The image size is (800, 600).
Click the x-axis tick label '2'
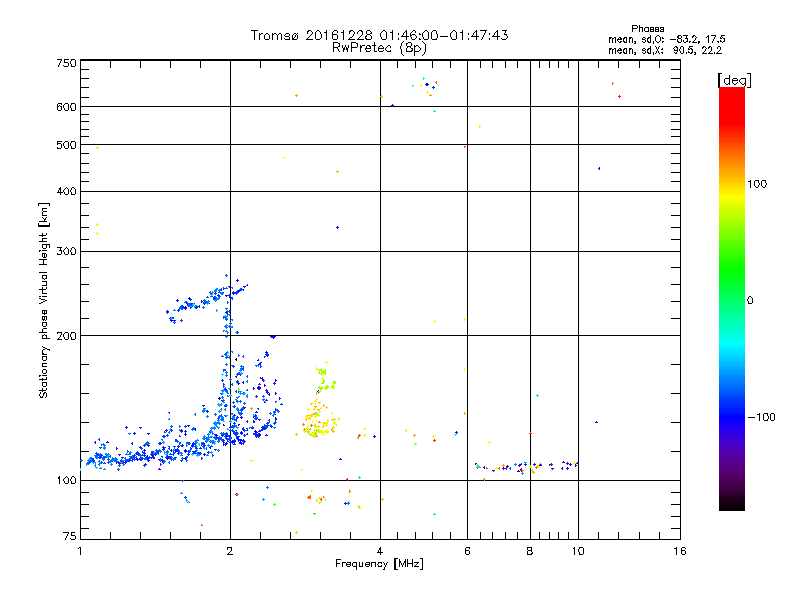tap(230, 551)
